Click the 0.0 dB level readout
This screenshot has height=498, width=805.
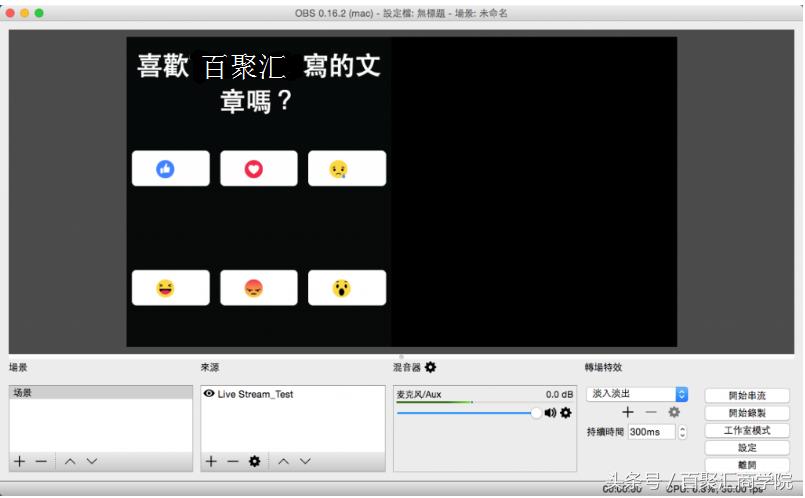[x=559, y=394]
